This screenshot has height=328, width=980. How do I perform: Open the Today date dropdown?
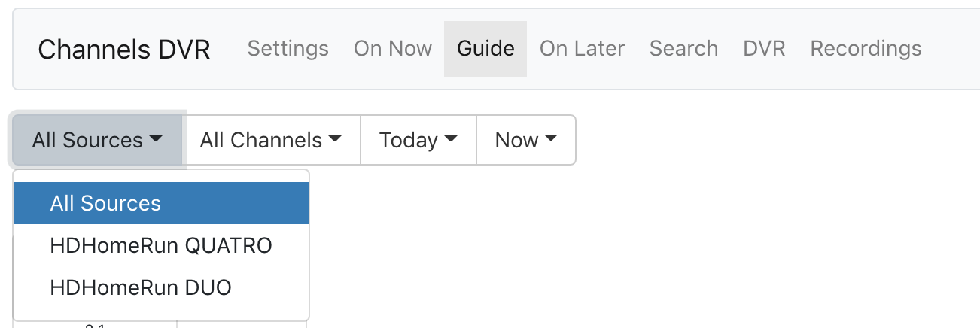click(418, 140)
